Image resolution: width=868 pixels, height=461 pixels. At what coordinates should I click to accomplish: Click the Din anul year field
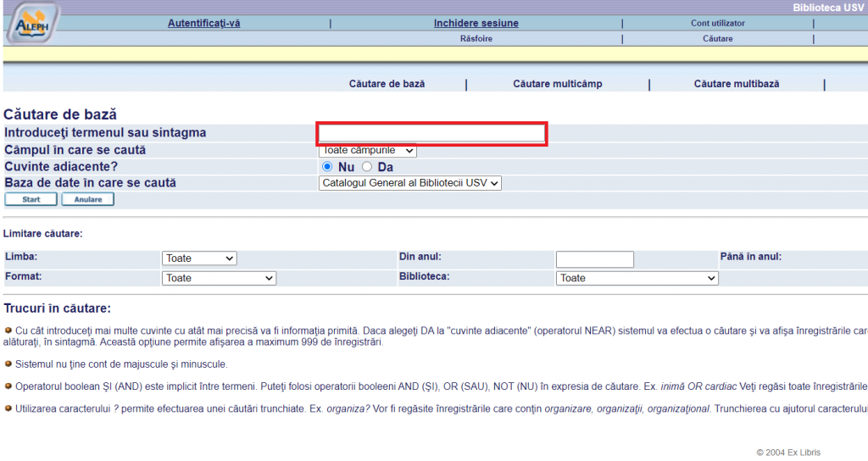(594, 259)
